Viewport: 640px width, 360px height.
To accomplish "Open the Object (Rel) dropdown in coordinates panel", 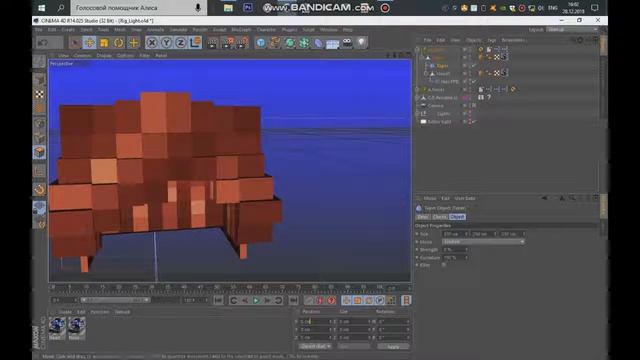I will (315, 347).
